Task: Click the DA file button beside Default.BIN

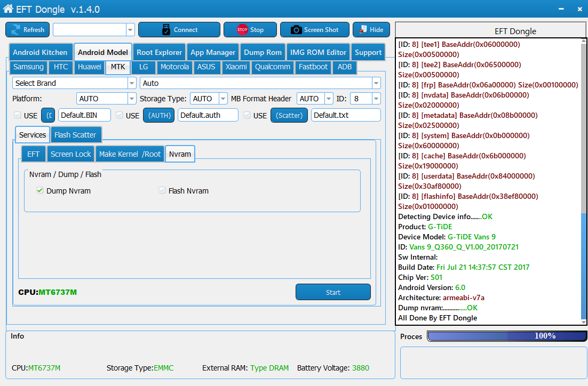Action: (48, 115)
